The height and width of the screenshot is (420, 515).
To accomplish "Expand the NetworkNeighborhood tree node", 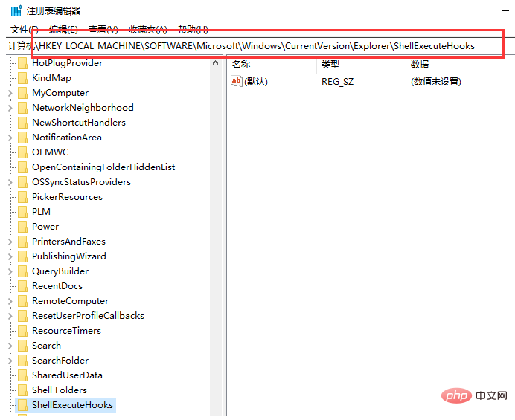I will [x=10, y=108].
